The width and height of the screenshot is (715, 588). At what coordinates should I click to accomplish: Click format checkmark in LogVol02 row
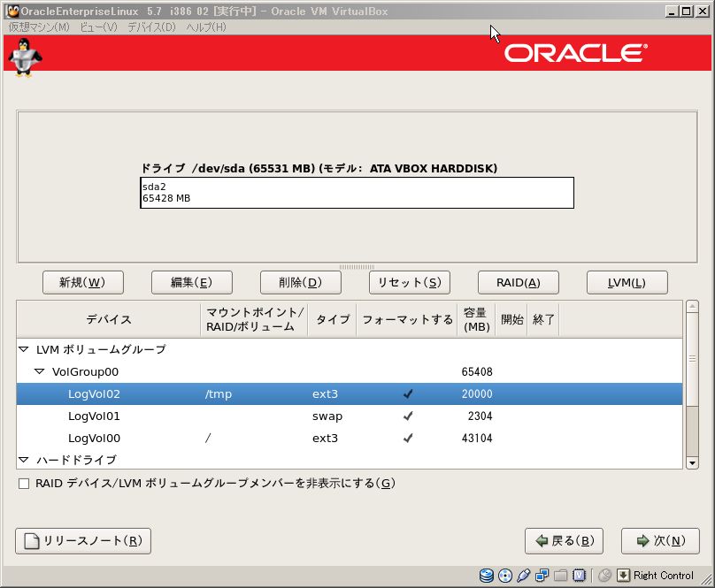(x=408, y=393)
